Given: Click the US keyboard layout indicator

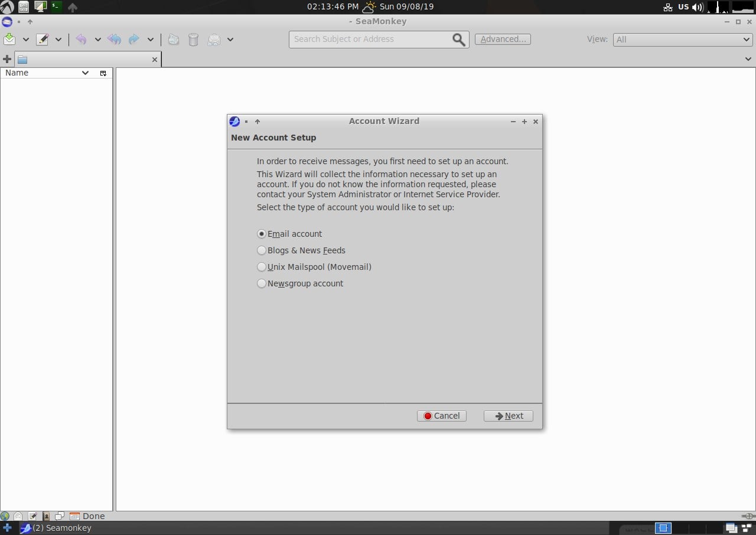Looking at the screenshot, I should [x=683, y=7].
